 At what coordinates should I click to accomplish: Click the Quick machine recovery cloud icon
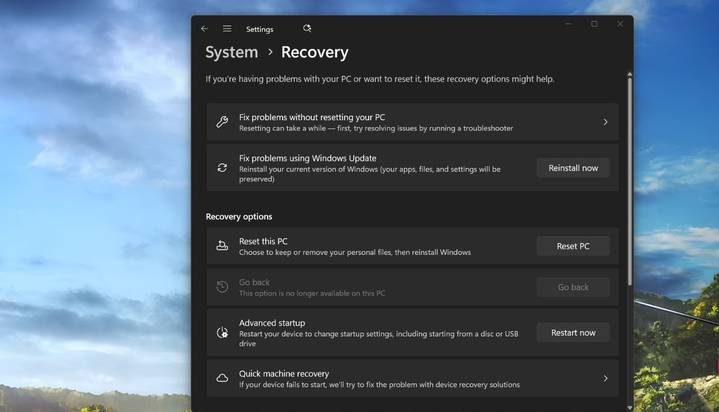[222, 378]
